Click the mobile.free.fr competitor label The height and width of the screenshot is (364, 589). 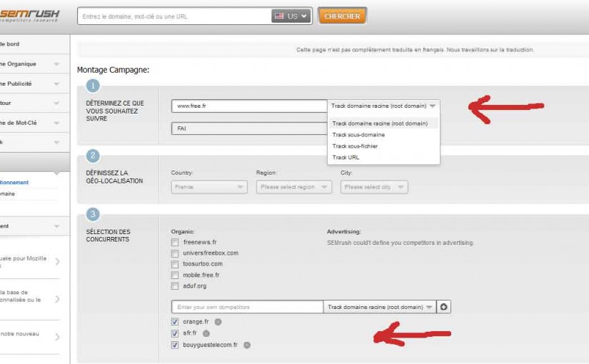point(201,275)
